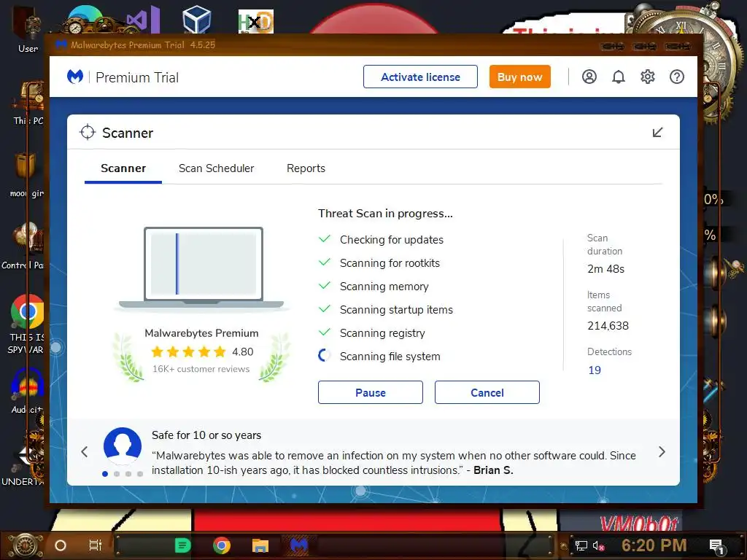Select the last review carousel dot
Screen dimensions: 747x560
(140, 474)
